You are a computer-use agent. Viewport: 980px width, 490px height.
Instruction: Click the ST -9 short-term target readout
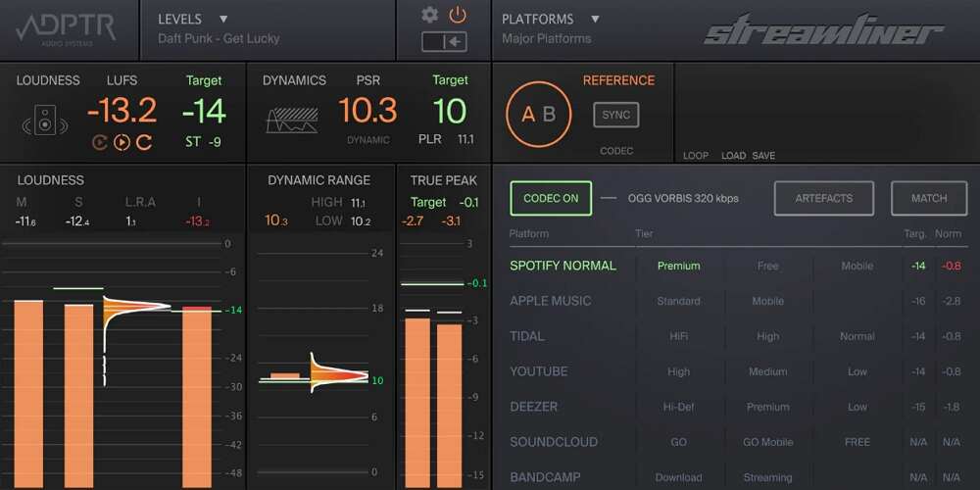point(203,142)
